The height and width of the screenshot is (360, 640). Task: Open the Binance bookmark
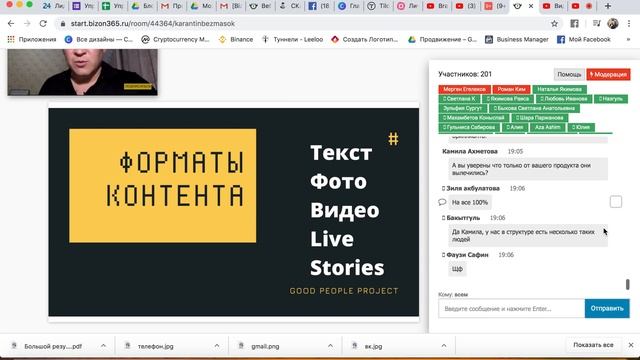pos(236,40)
